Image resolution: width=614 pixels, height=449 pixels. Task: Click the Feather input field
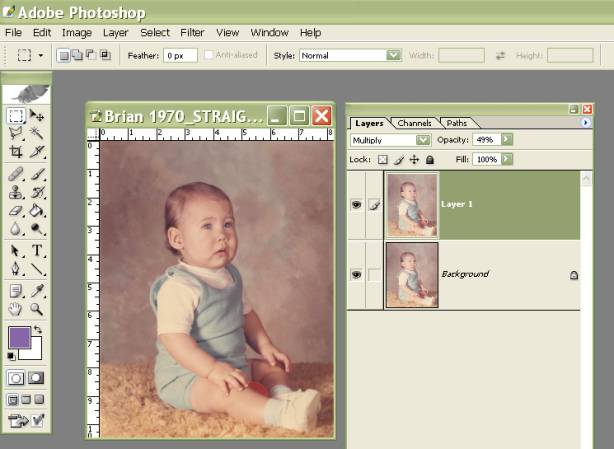point(181,56)
